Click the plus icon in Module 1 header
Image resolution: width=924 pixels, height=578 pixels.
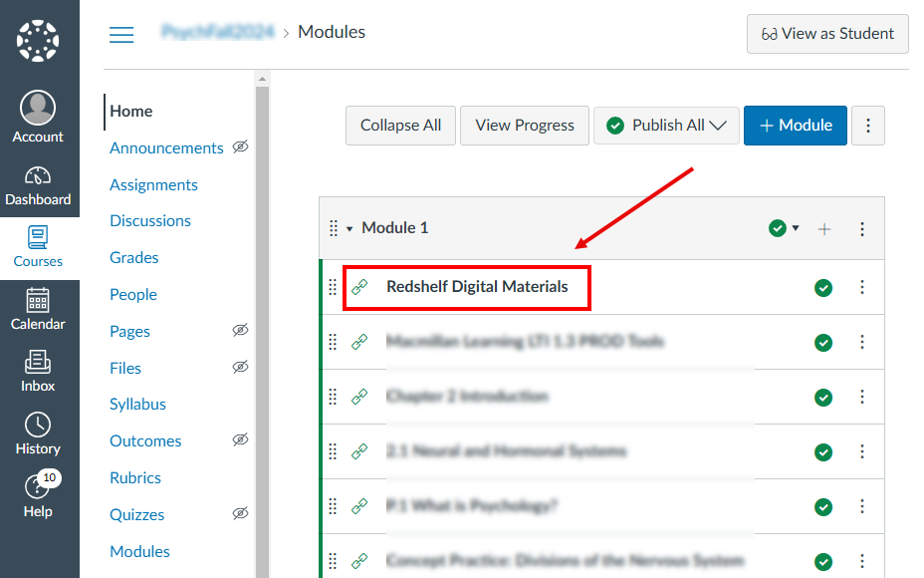tap(824, 229)
